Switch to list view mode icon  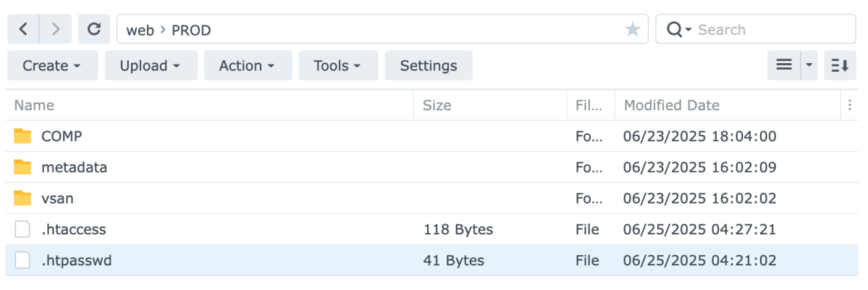click(x=783, y=65)
